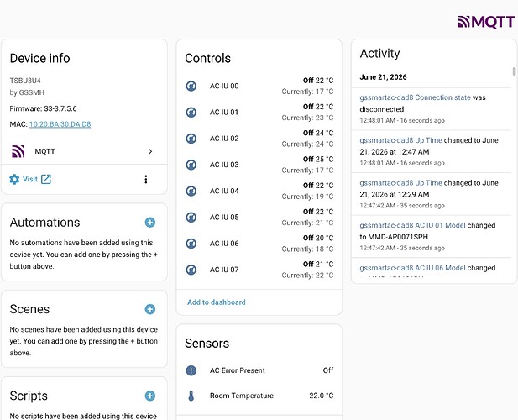Click the climate icon for AC IU 03
The height and width of the screenshot is (420, 518).
(191, 165)
